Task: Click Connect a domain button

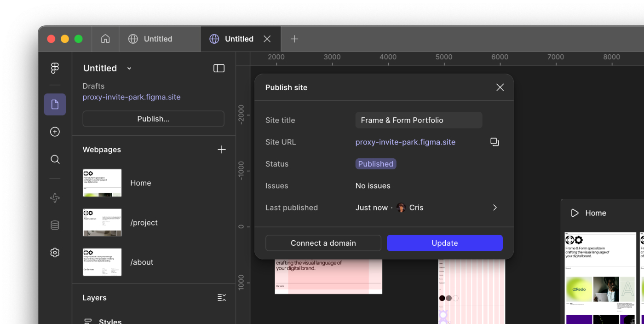Action: click(323, 243)
